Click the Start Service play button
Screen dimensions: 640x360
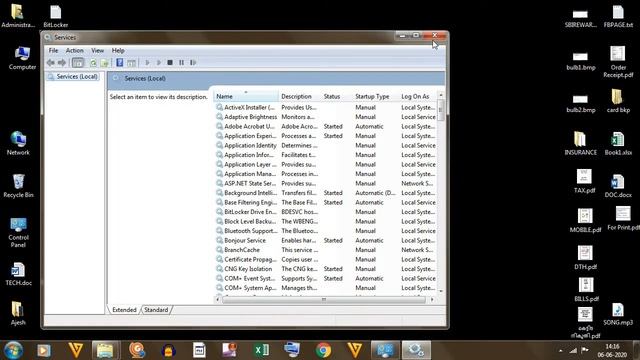tap(147, 62)
